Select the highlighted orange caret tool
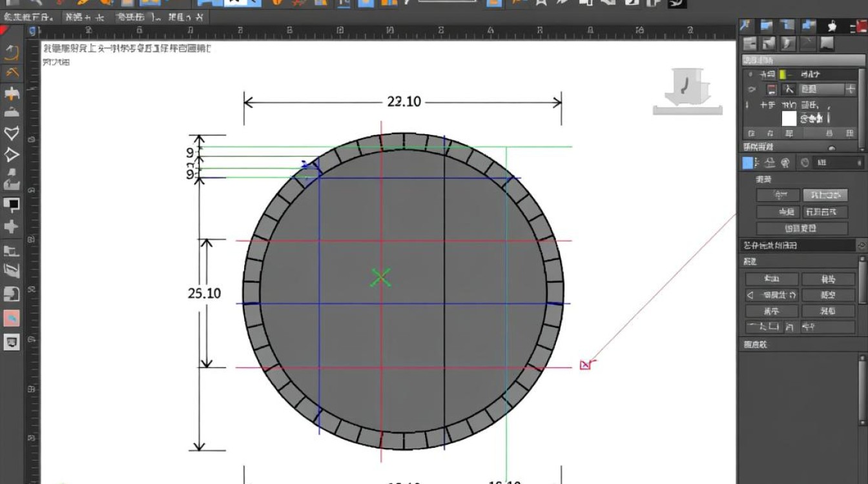 12,73
